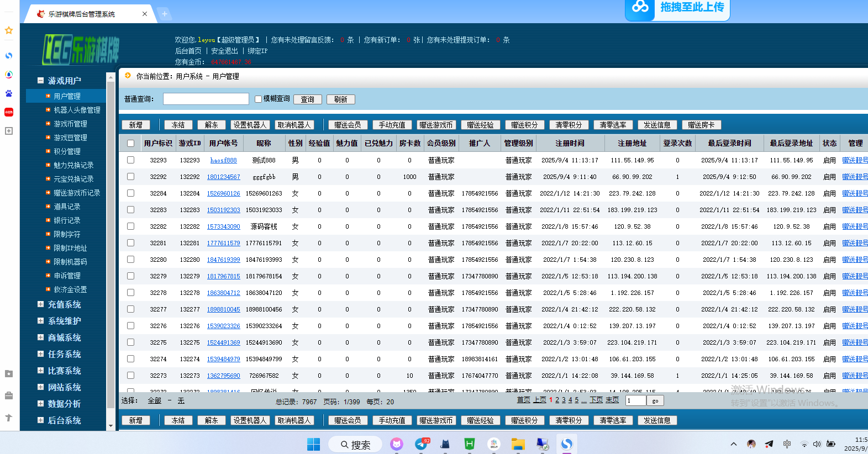The width and height of the screenshot is (868, 454).
Task: Select 银行记录 in the left menu
Action: click(x=67, y=220)
